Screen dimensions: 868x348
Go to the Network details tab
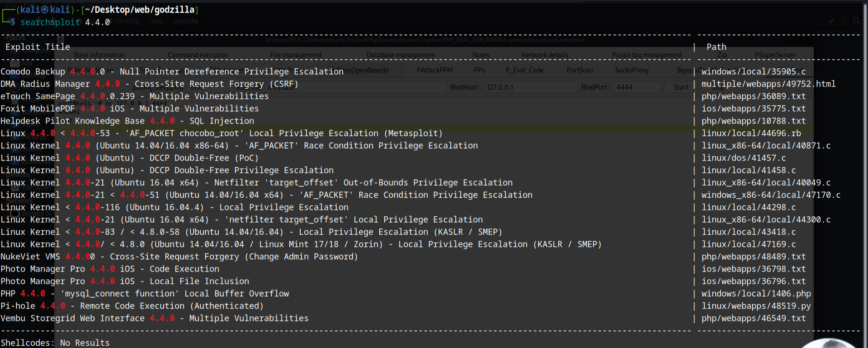tap(545, 55)
